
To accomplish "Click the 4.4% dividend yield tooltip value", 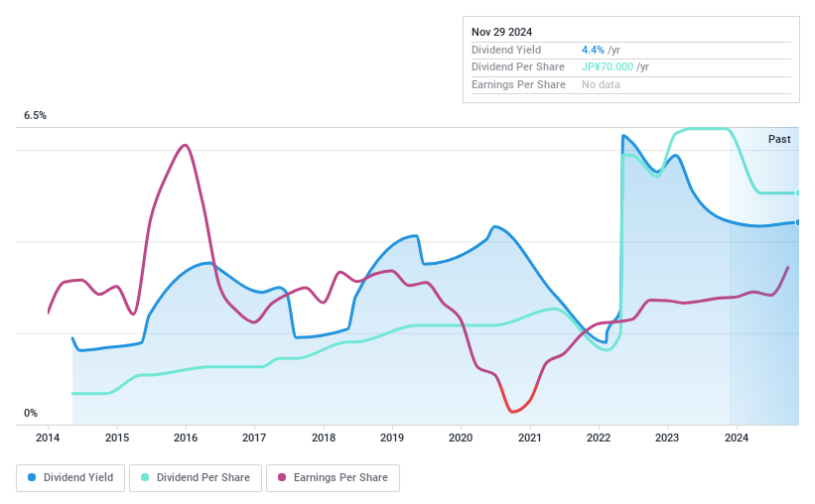I will pos(594,50).
